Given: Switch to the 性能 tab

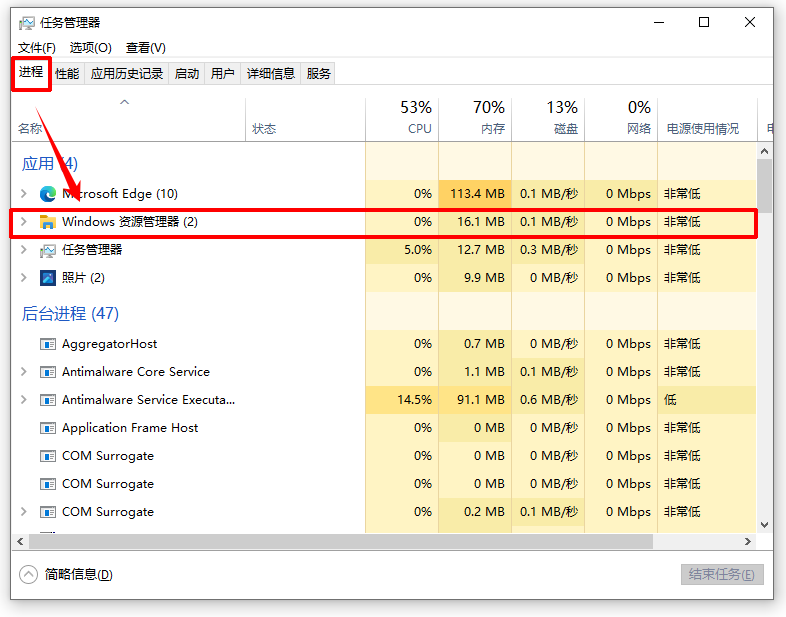Looking at the screenshot, I should tap(67, 74).
